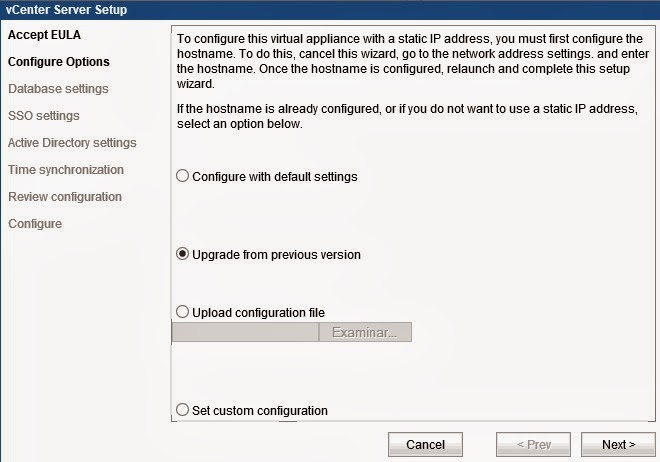Click the vCenter Server Setup title
The width and height of the screenshot is (660, 462).
pyautogui.click(x=66, y=9)
